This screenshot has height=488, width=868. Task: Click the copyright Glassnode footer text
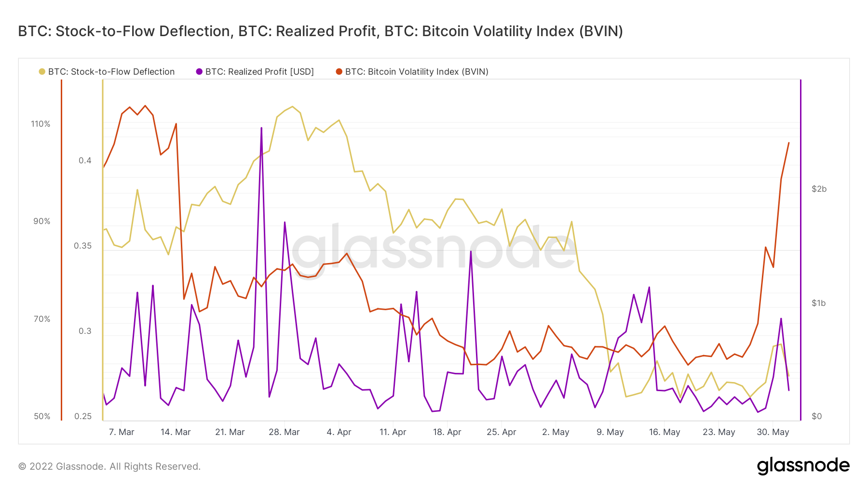(x=109, y=466)
